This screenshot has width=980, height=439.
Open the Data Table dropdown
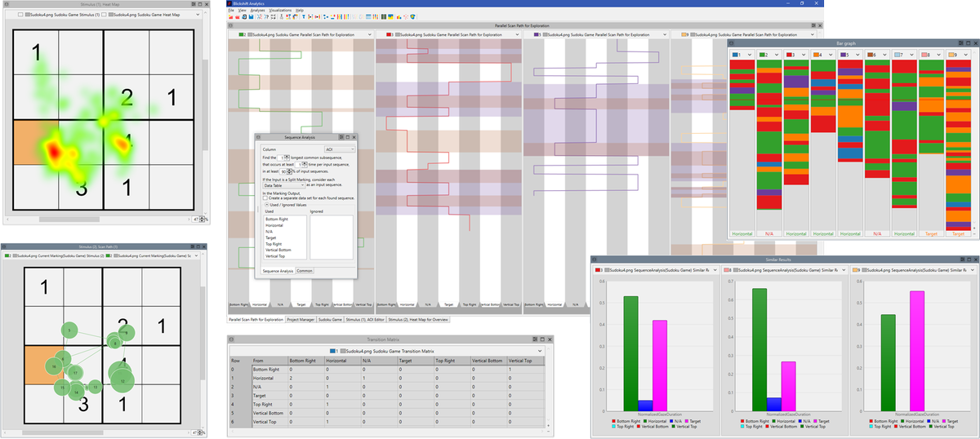pos(284,185)
